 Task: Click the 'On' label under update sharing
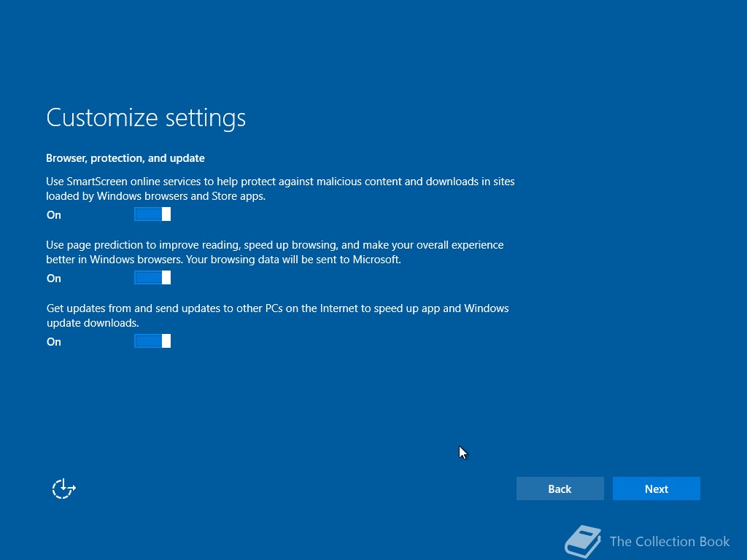pyautogui.click(x=54, y=341)
